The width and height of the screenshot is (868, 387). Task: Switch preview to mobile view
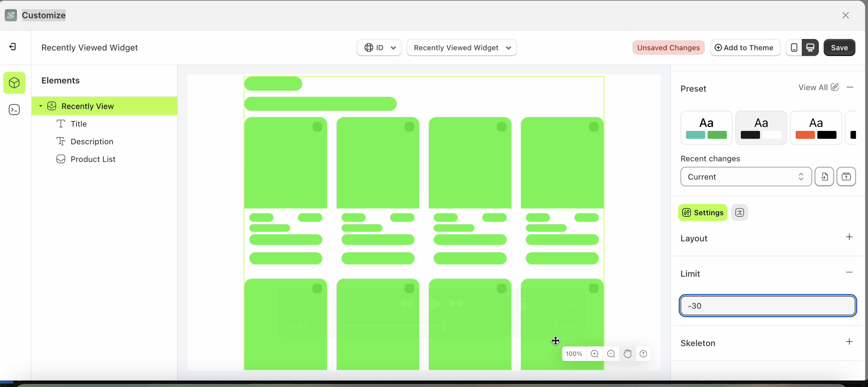pyautogui.click(x=794, y=47)
